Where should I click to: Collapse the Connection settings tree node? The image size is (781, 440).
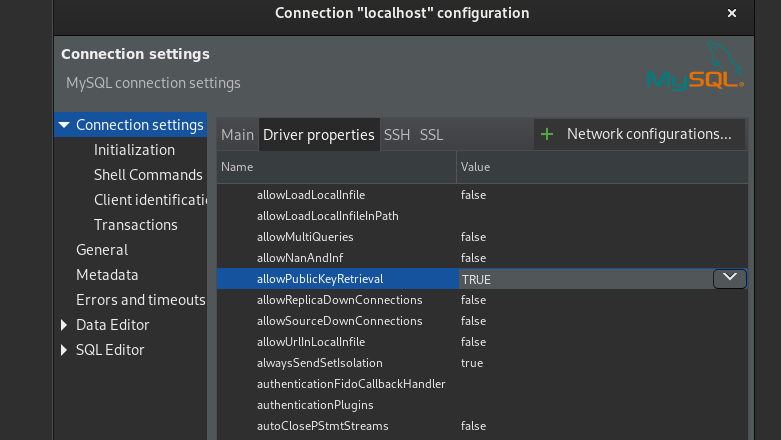[65, 125]
